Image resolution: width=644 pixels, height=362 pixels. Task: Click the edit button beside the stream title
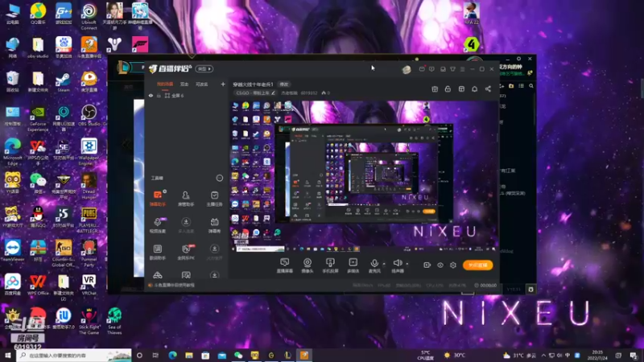[284, 84]
